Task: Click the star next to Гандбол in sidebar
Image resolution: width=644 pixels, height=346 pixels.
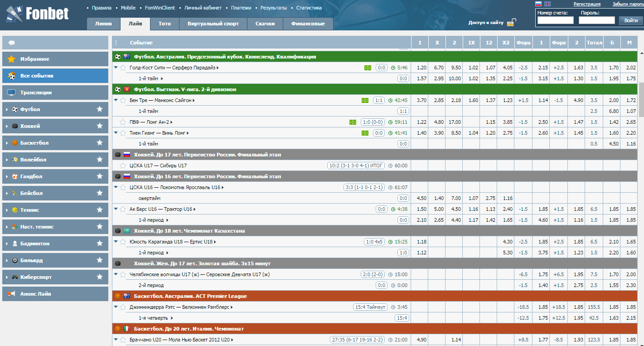Action: 99,176
